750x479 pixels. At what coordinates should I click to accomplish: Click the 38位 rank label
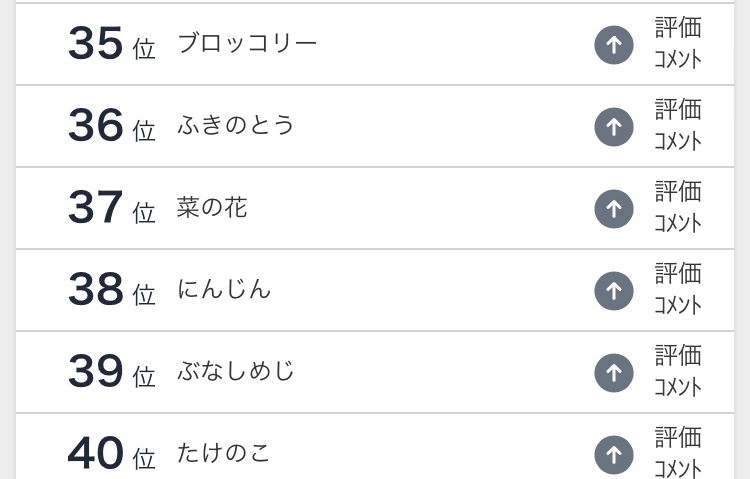pos(111,289)
